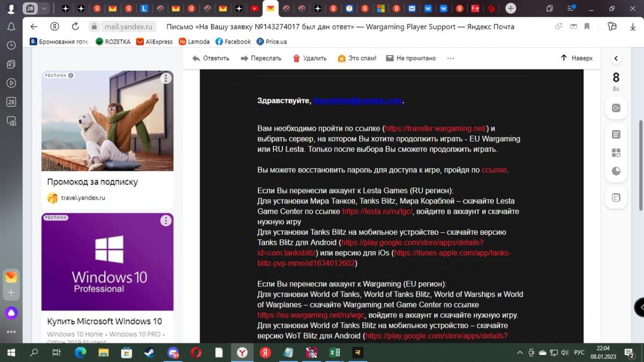This screenshot has width=644, height=362.
Task: Open the Windows 10 ad's three-dot menu
Action: pyautogui.click(x=166, y=220)
